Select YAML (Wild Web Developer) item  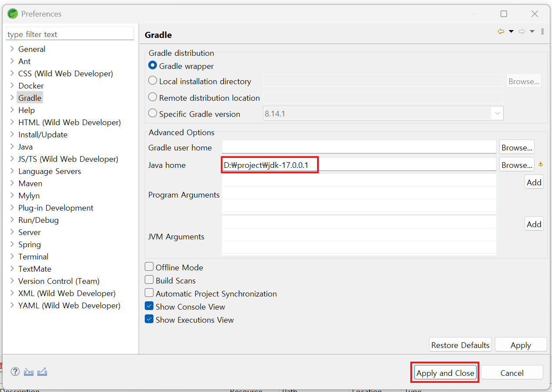pyautogui.click(x=69, y=305)
